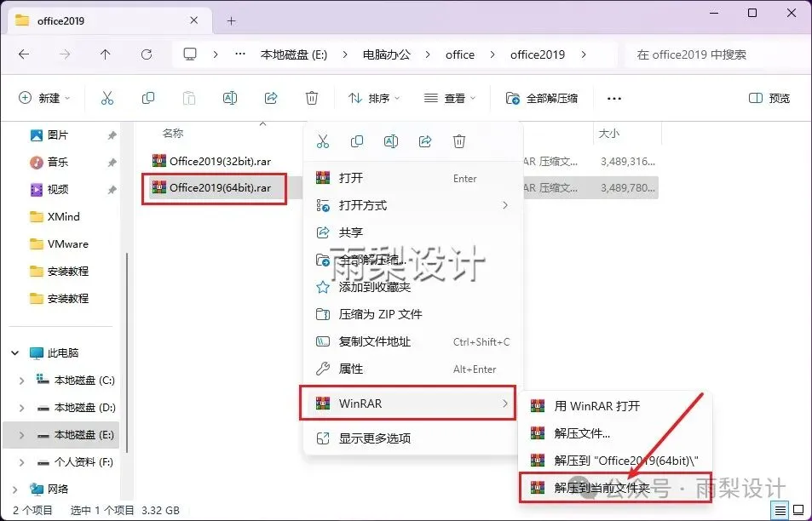Click office in the breadcrumb path
This screenshot has height=521, width=812.
(460, 54)
